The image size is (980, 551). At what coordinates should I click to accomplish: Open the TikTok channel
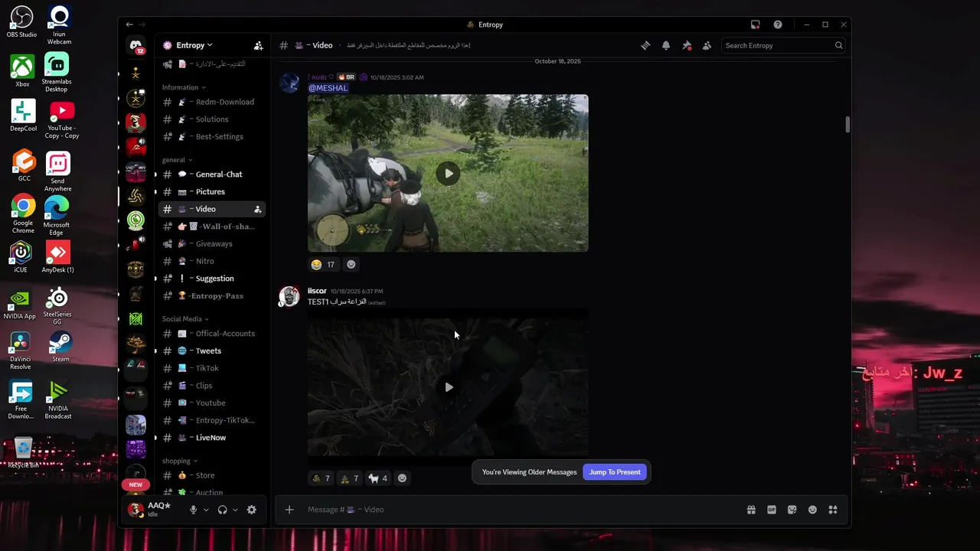coord(212,368)
